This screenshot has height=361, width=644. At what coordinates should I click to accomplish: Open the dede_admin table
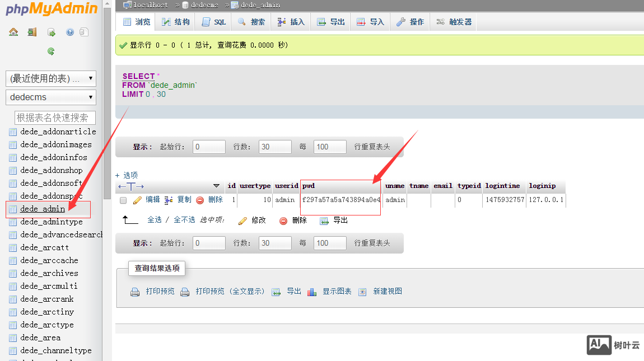43,209
